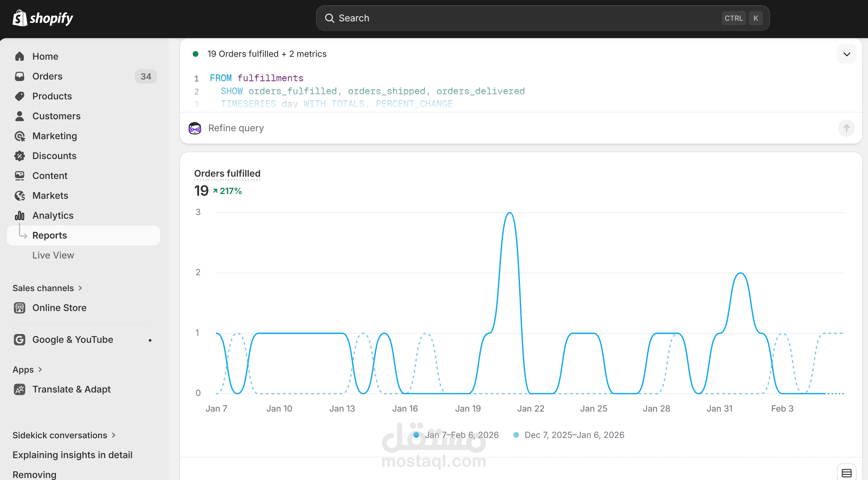Screen dimensions: 868x480
Task: Click the SHOW orders_fulfilled query line
Action: coord(373,91)
